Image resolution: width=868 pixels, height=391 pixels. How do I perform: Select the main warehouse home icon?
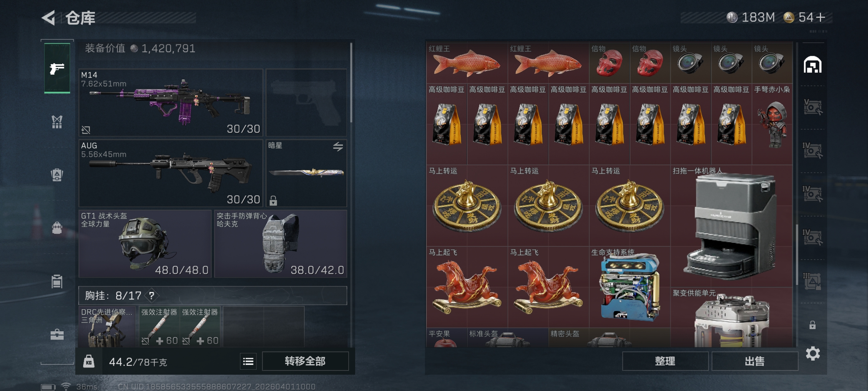(x=813, y=65)
